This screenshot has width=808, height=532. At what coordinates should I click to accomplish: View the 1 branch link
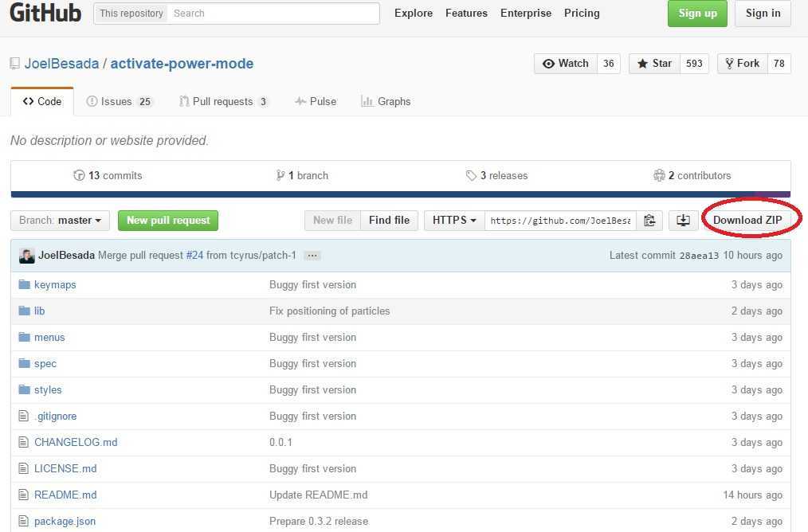tap(302, 176)
